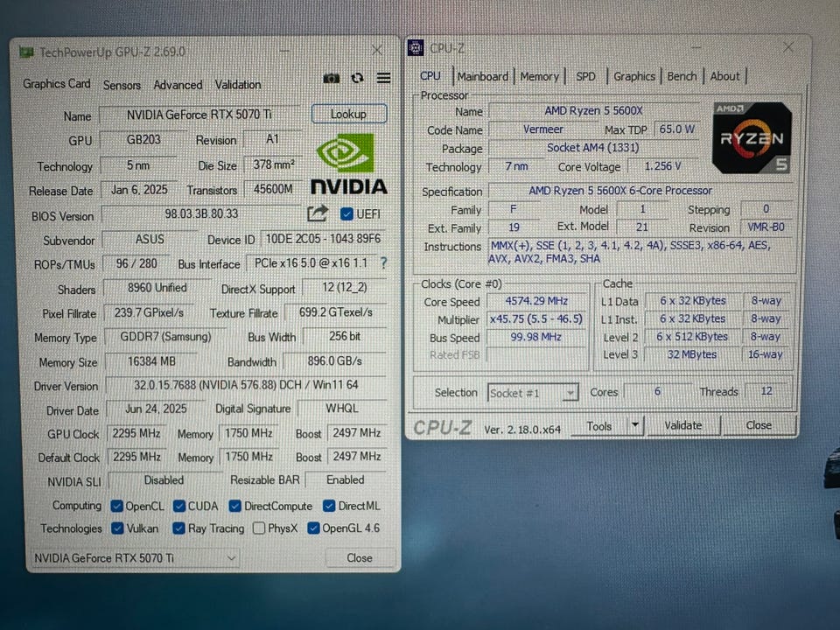
Task: Click the Bus Speed value 99.98 MHz
Action: 536,337
